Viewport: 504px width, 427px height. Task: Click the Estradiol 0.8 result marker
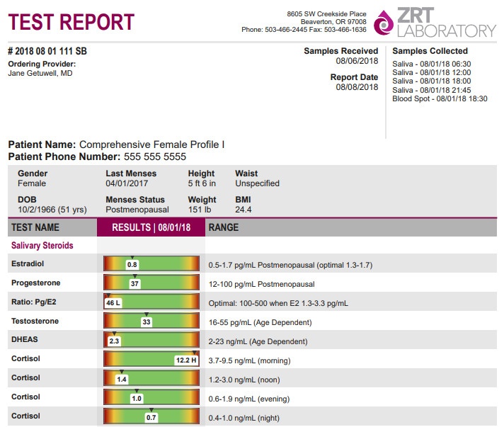(x=132, y=265)
